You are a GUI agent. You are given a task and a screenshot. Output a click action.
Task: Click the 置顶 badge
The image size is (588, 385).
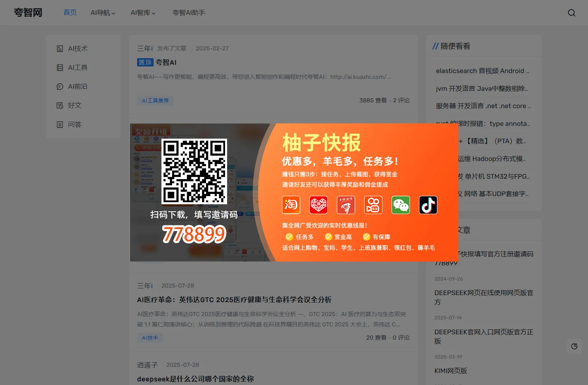145,62
